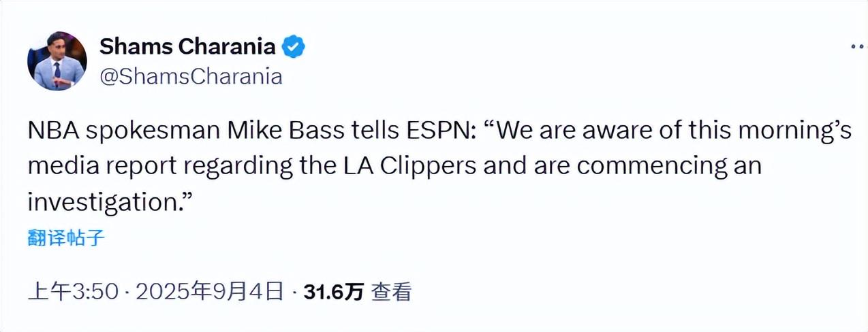Click 翻译帖子 to translate the post

(x=66, y=238)
